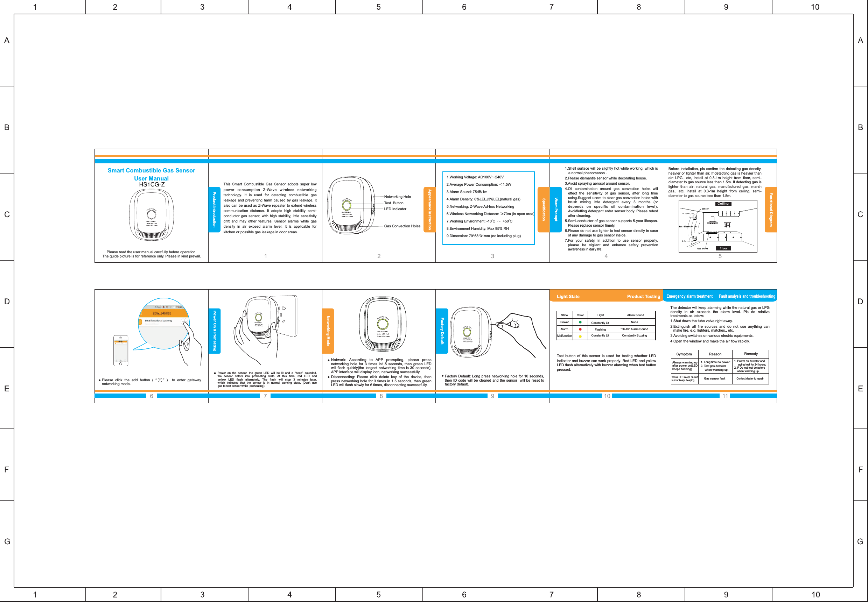This screenshot has height=602, width=868.
Task: Select the 'Power On & Preheating' side tab
Action: click(214, 331)
